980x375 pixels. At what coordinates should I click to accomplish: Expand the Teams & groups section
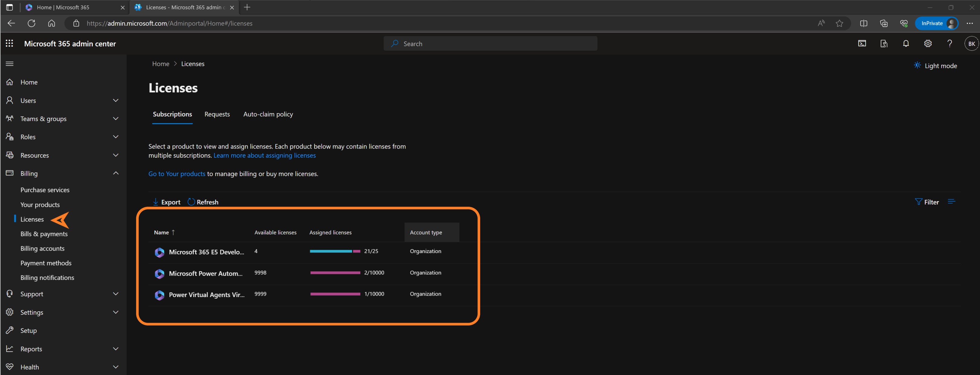116,119
